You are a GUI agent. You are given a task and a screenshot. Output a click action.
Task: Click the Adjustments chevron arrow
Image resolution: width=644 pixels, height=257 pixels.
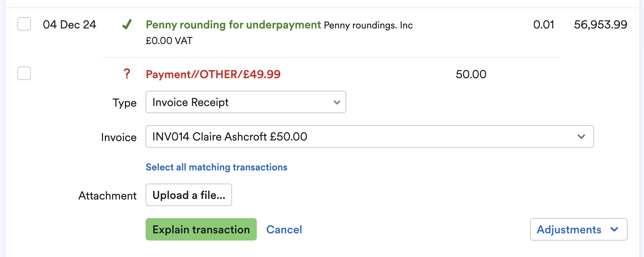tap(615, 229)
